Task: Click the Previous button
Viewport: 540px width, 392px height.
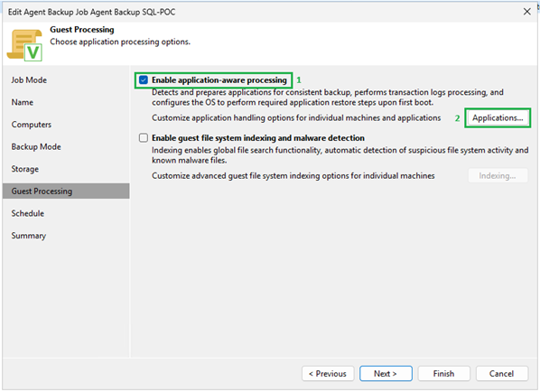Action: tap(328, 373)
